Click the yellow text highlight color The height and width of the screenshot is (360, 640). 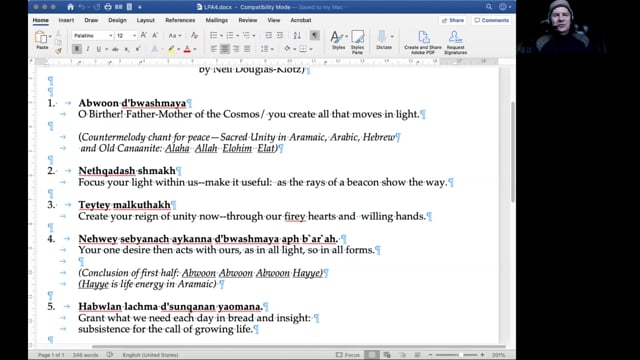pyautogui.click(x=171, y=49)
